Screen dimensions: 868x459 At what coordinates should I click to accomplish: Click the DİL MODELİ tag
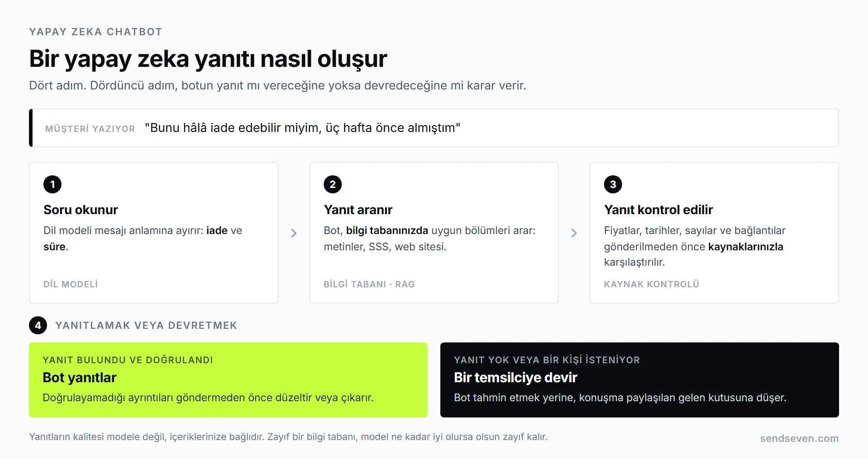(x=71, y=284)
